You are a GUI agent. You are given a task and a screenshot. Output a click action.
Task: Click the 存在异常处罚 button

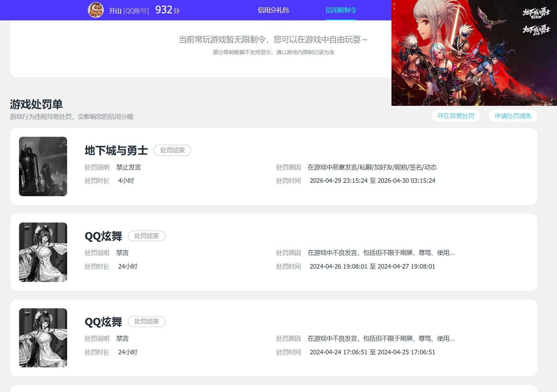click(456, 116)
